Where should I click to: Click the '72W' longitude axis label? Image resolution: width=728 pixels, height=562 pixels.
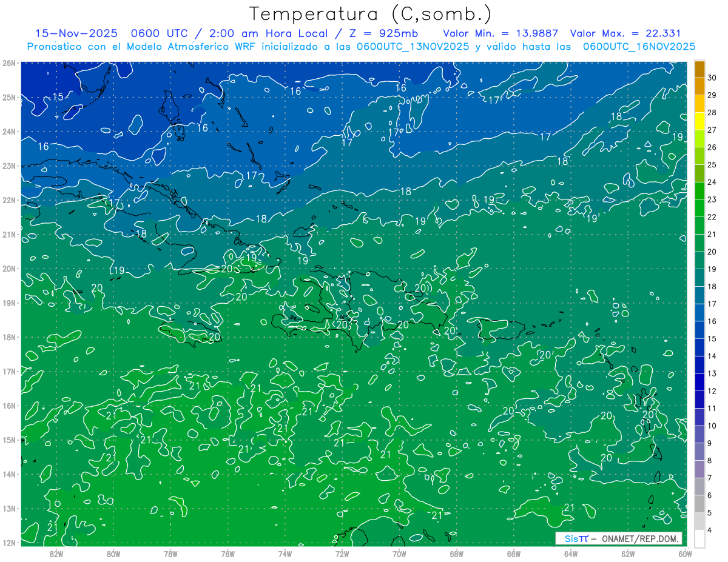pyautogui.click(x=342, y=554)
